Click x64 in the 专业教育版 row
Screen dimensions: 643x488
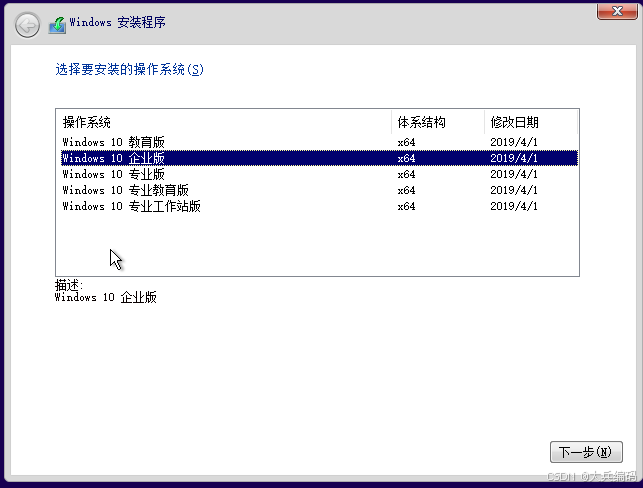click(x=406, y=190)
